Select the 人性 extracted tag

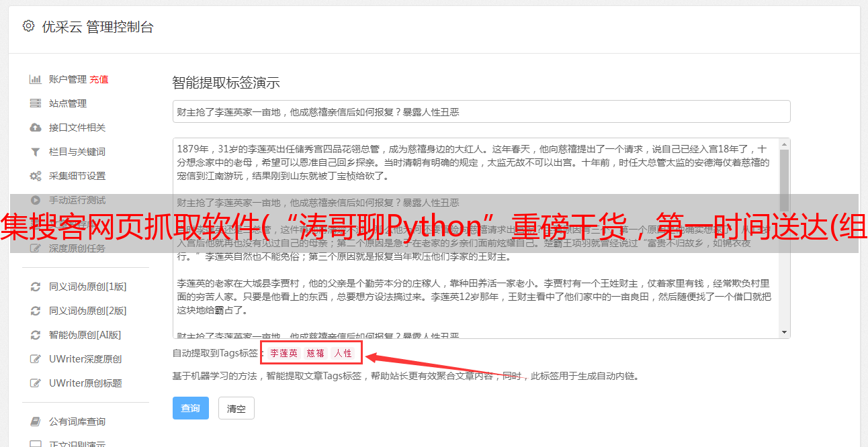[343, 353]
